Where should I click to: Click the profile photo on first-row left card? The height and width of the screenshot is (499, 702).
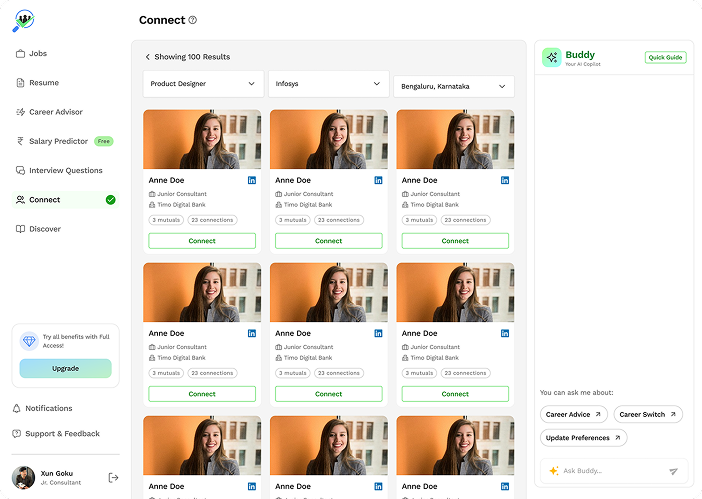(202, 139)
